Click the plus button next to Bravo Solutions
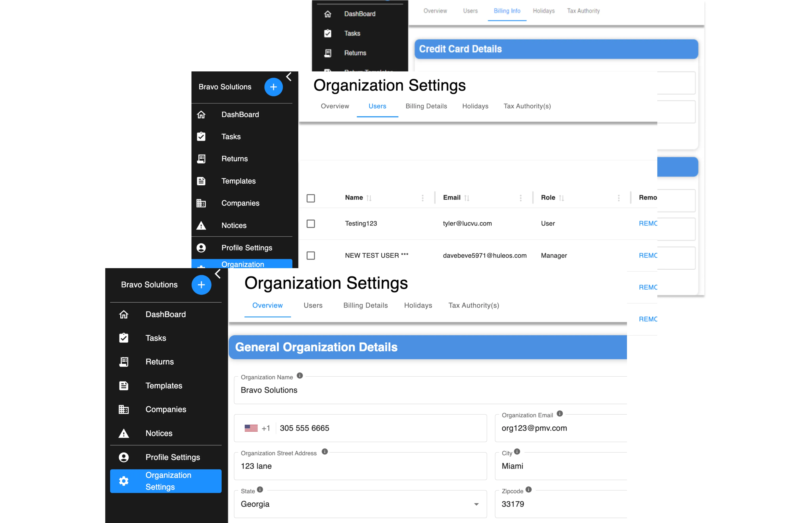The height and width of the screenshot is (523, 812). pyautogui.click(x=201, y=285)
